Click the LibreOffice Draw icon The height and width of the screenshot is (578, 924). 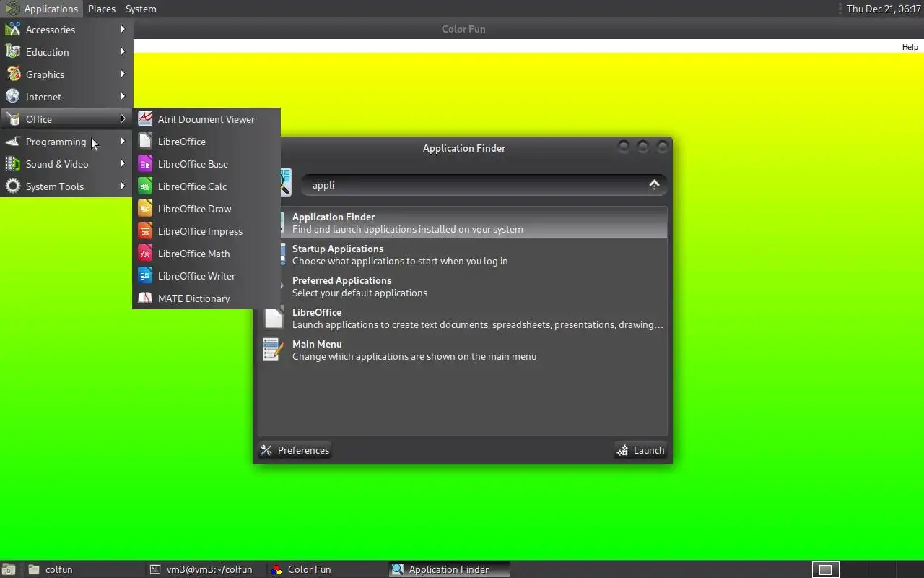click(145, 209)
